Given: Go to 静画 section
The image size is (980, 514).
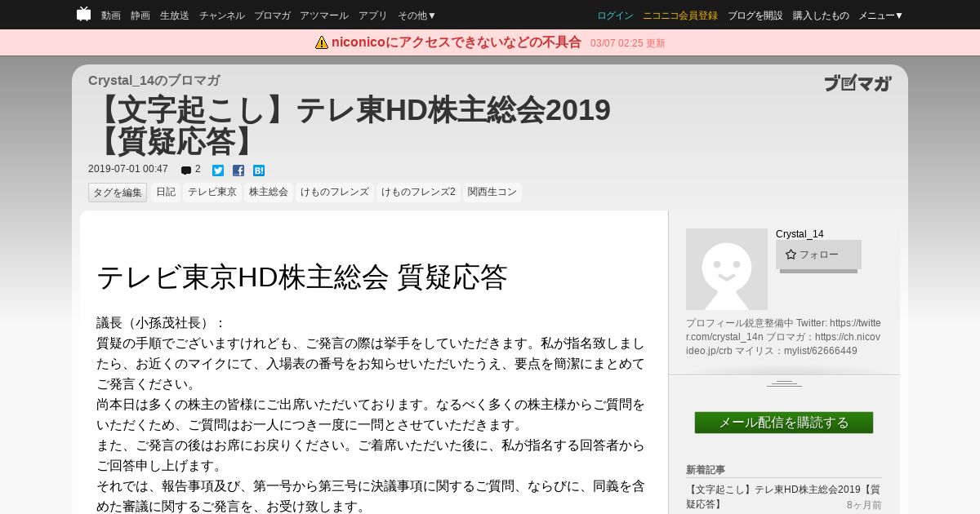Looking at the screenshot, I should coord(140,16).
